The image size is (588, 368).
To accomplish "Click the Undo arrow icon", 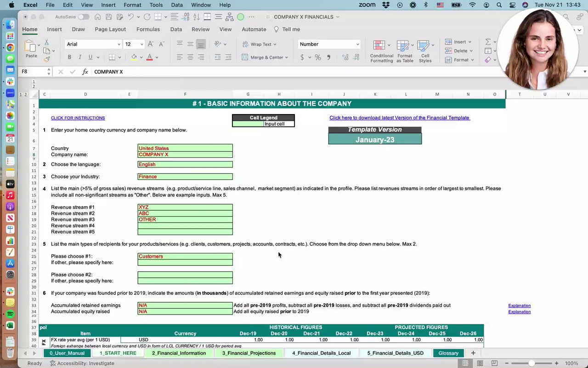I will 131,17.
